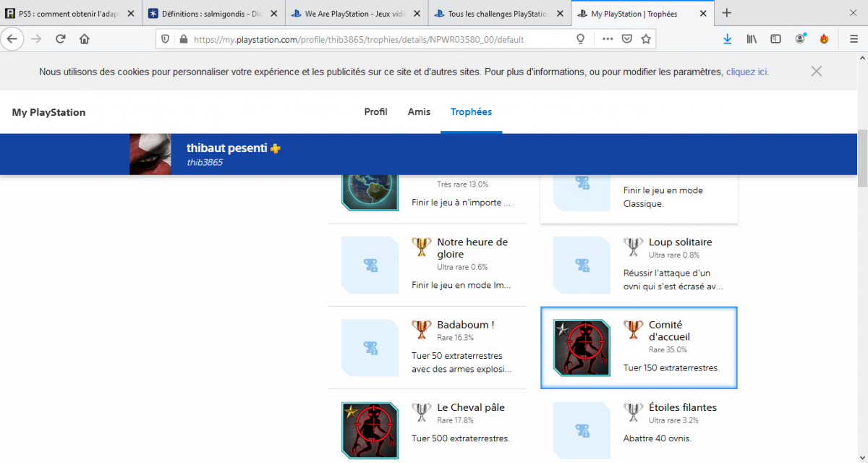868x463 pixels.
Task: Click the 'Abattre 40 ovnis.' description
Action: [x=658, y=438]
